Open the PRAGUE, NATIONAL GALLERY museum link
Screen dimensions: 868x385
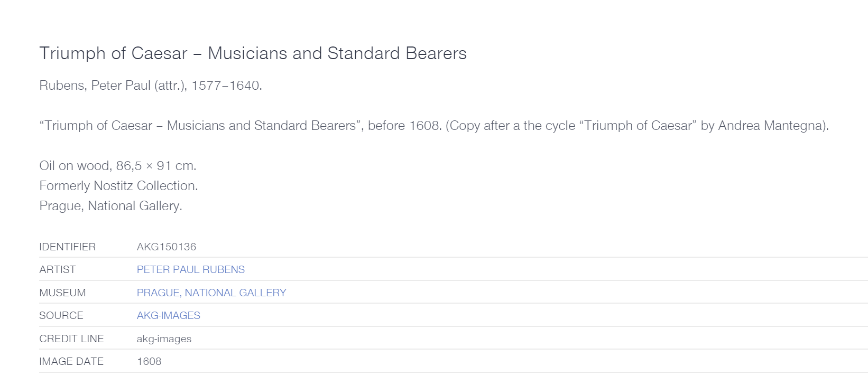coord(211,293)
